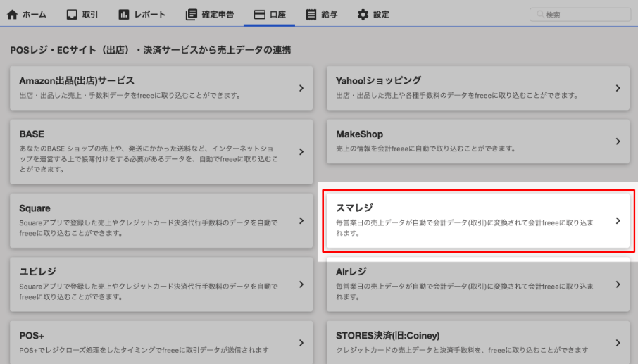Click the 取引 inbox tray icon

click(x=72, y=14)
